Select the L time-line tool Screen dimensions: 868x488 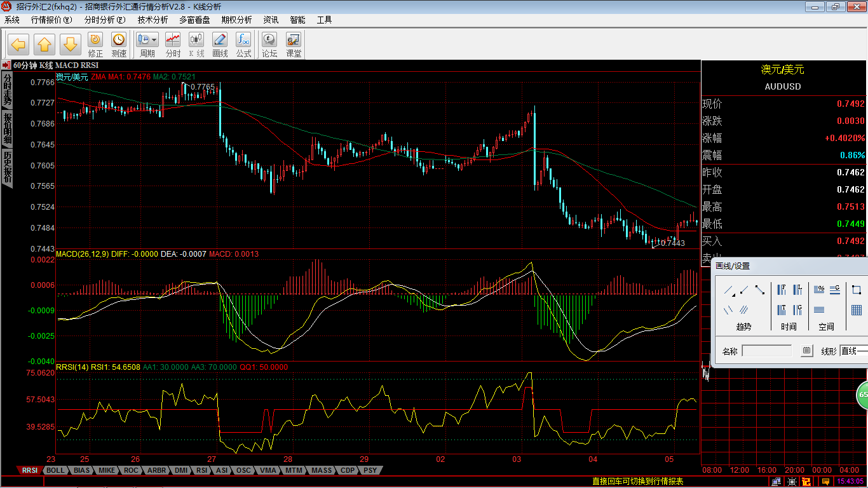[797, 290]
